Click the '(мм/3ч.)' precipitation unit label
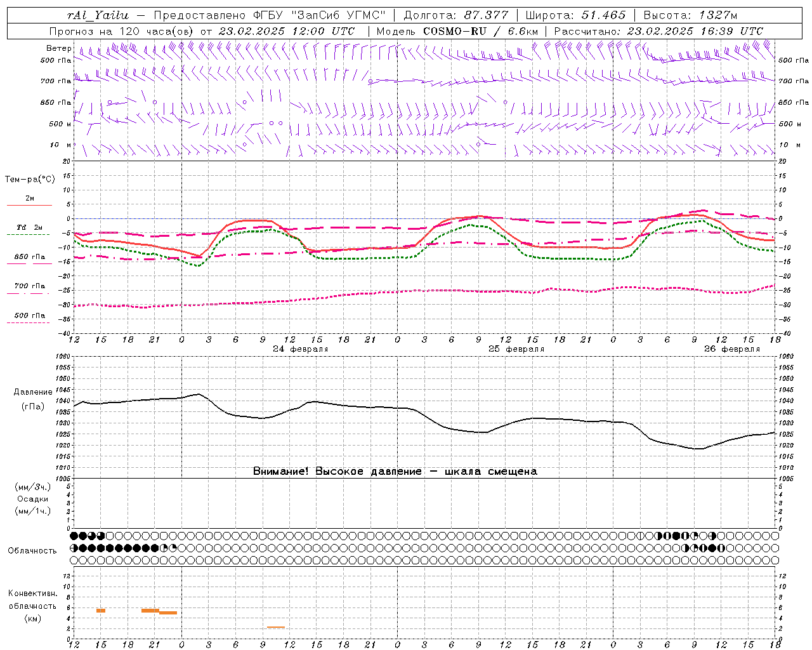Screen dimensions: 812x650 pyautogui.click(x=33, y=487)
